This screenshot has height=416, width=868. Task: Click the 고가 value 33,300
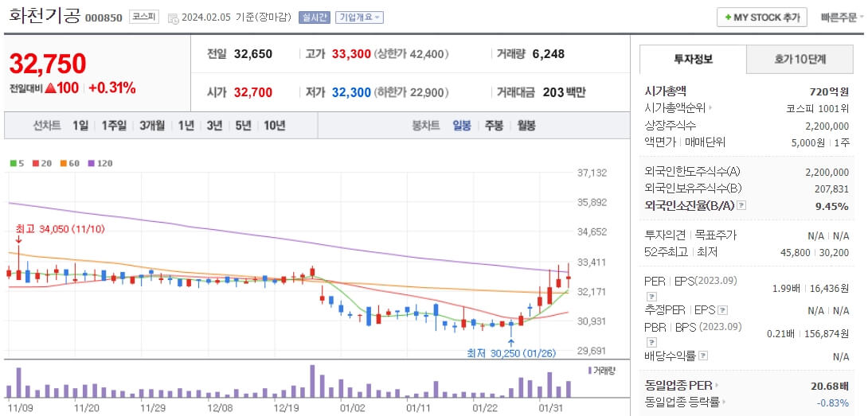pyautogui.click(x=351, y=54)
